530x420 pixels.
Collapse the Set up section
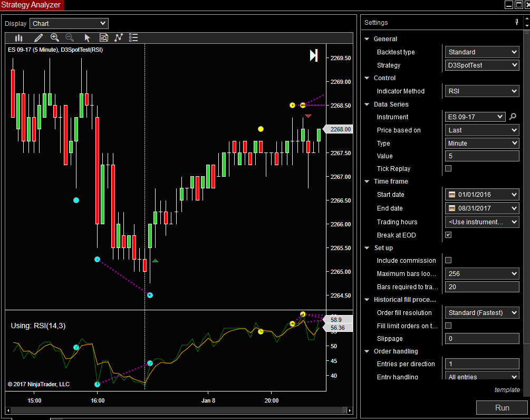pyautogui.click(x=367, y=248)
